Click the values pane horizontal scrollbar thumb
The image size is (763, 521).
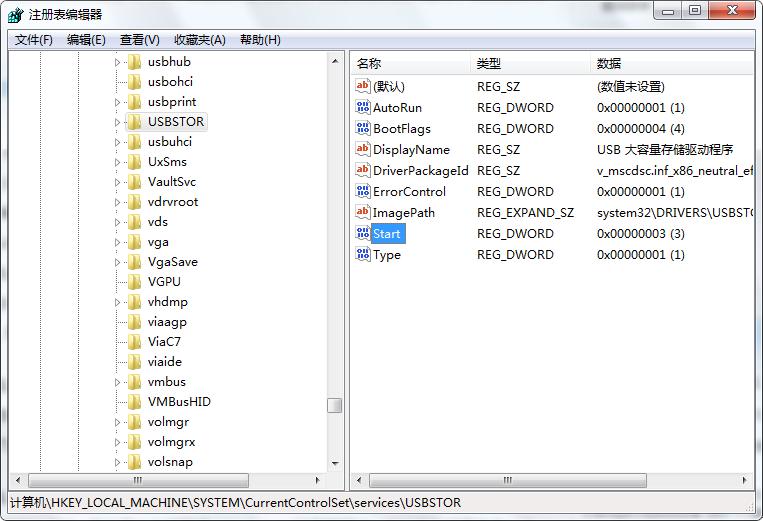[x=508, y=480]
